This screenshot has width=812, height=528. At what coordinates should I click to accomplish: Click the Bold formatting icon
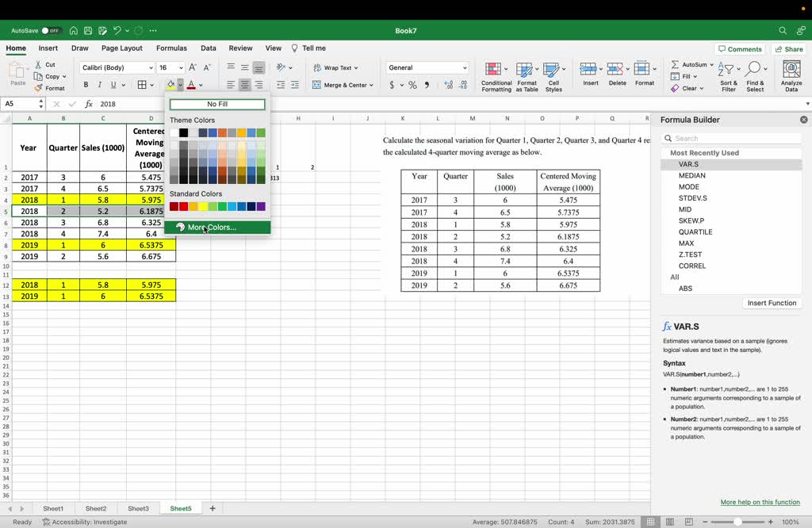coord(86,85)
